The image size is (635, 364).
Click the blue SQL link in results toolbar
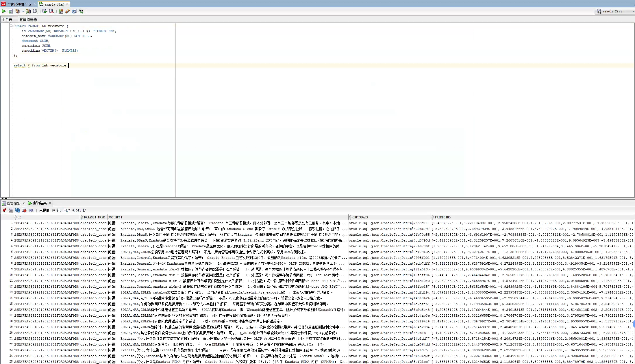pyautogui.click(x=31, y=211)
